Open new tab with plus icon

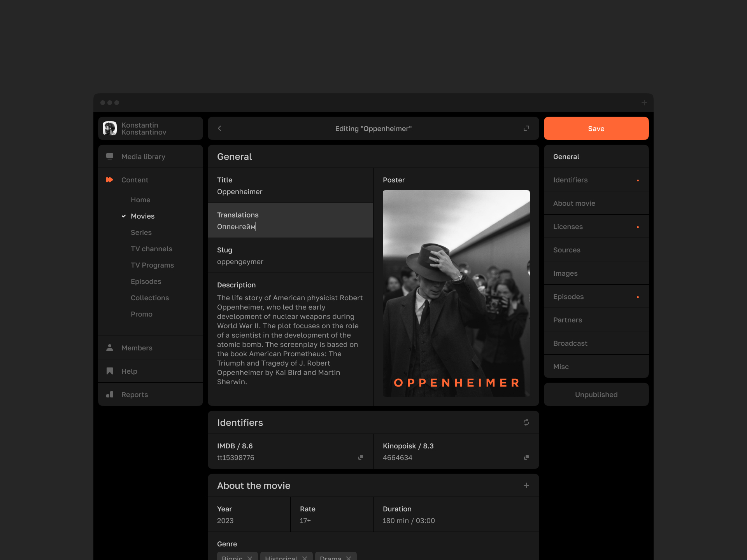click(x=644, y=103)
